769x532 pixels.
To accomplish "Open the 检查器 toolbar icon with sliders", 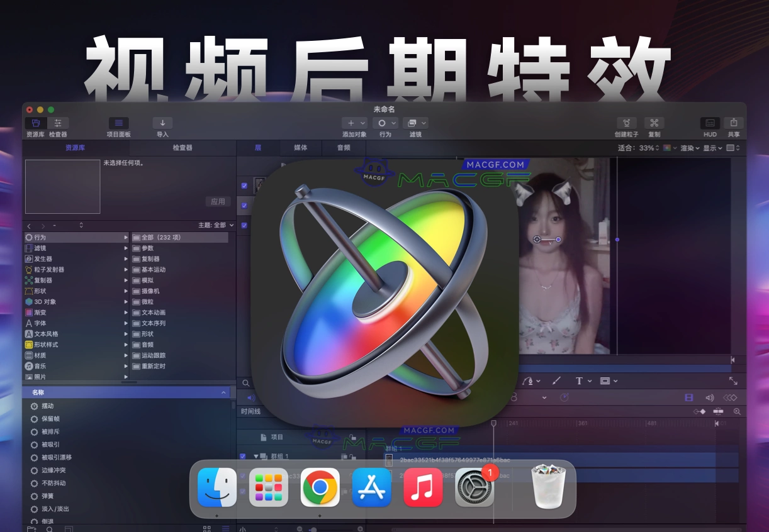I will point(58,123).
